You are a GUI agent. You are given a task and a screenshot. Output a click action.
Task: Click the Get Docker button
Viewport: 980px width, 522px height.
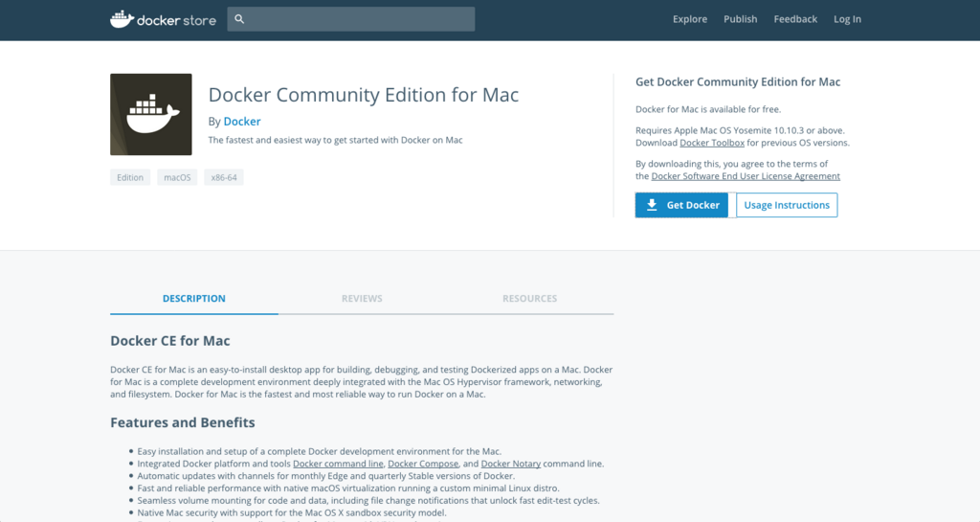(681, 205)
